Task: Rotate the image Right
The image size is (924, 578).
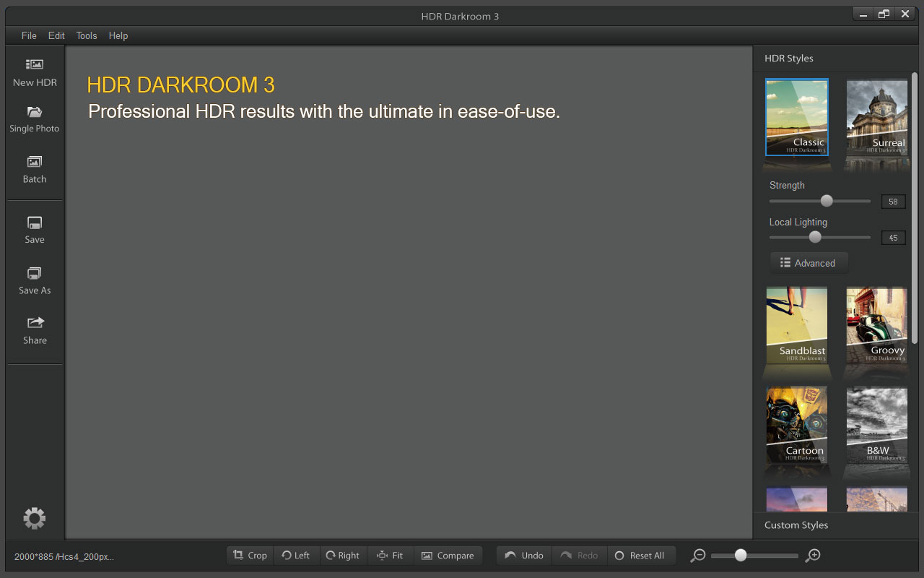Action: [343, 556]
